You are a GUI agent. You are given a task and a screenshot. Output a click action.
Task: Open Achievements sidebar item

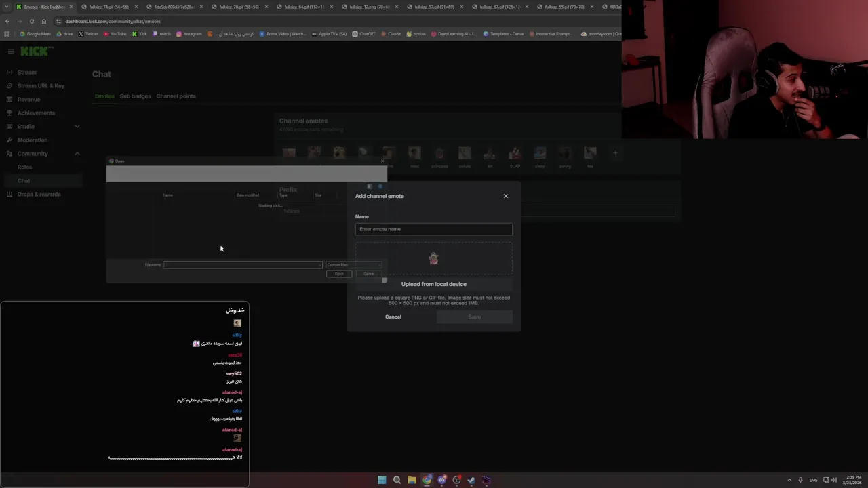click(x=36, y=113)
